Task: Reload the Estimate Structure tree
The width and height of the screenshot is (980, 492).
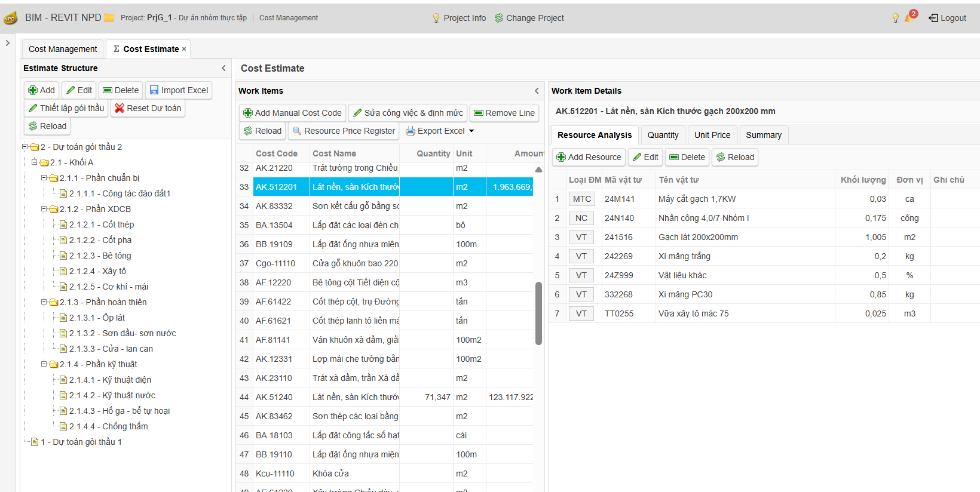Action: 47,126
